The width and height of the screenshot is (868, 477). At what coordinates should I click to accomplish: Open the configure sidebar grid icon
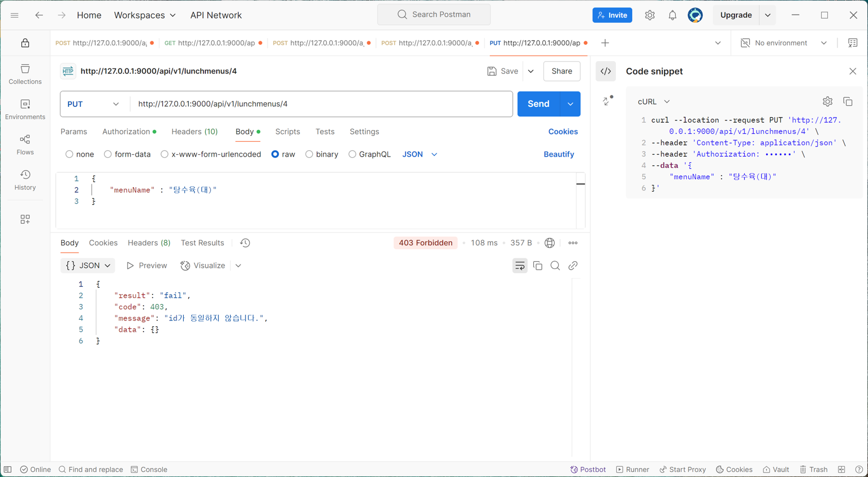[25, 219]
